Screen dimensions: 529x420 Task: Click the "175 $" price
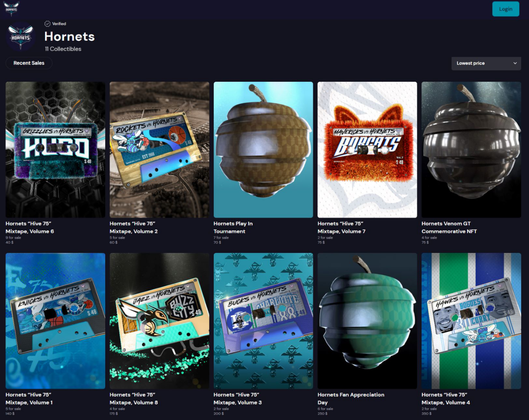point(114,413)
